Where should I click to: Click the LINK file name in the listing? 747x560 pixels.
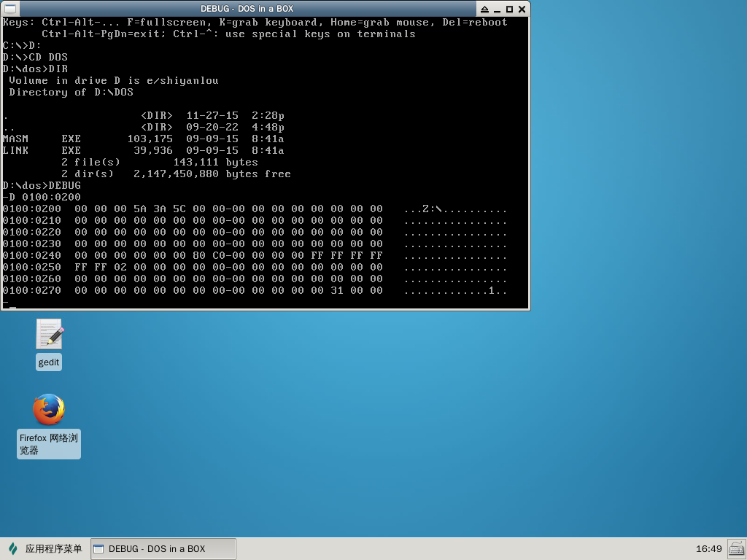point(15,150)
